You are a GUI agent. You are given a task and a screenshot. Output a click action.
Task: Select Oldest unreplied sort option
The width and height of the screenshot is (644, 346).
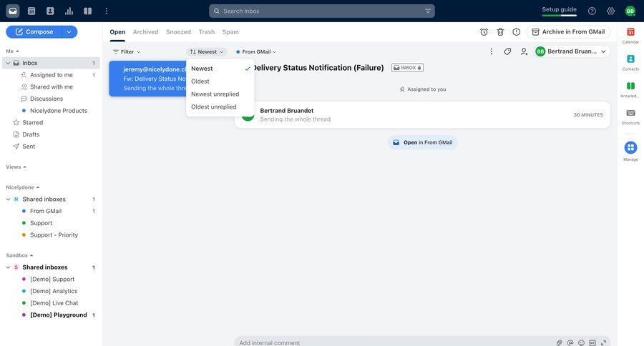click(x=220, y=107)
